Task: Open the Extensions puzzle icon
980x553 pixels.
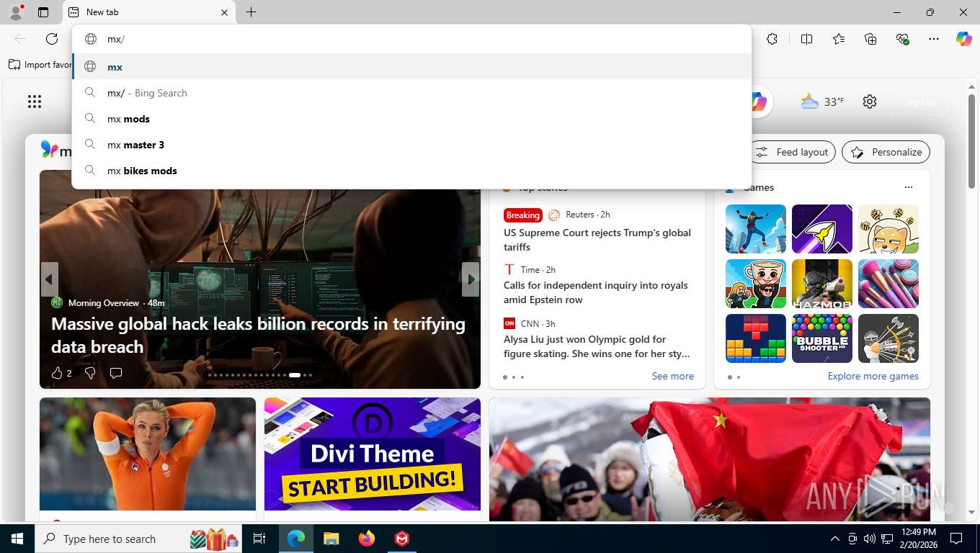Action: (772, 39)
